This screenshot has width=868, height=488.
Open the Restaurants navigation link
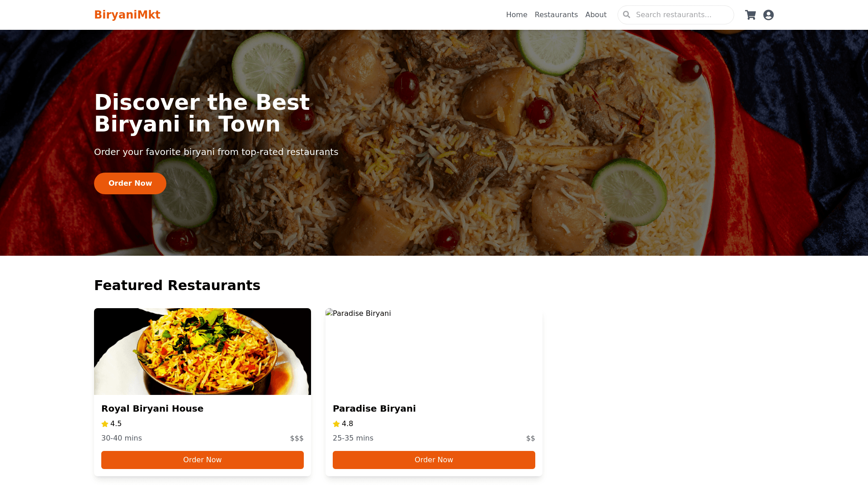(x=556, y=15)
